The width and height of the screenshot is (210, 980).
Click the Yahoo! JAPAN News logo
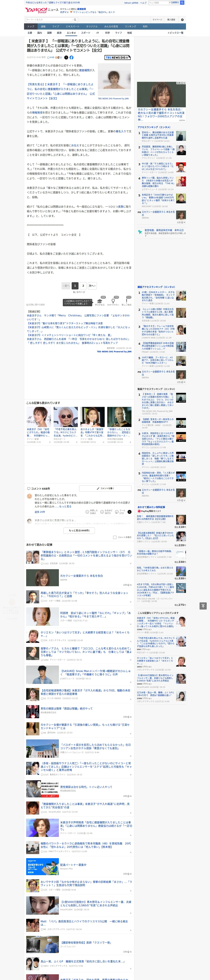[x=42, y=10]
